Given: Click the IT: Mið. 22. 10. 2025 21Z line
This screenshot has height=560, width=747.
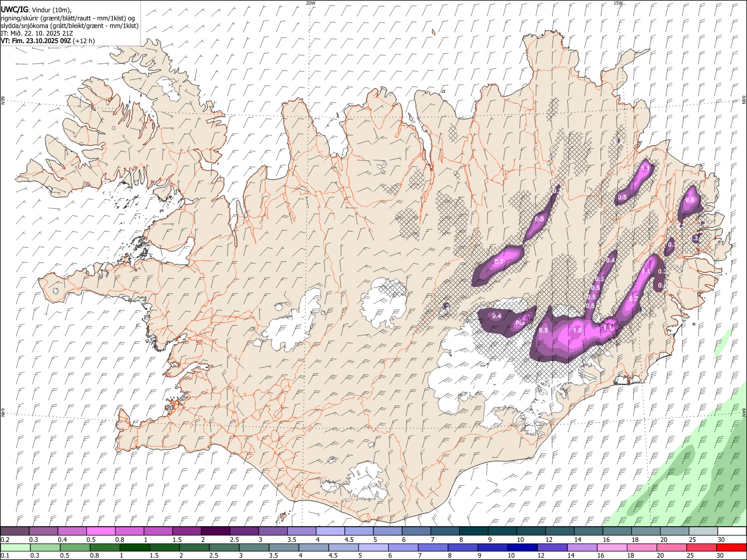Looking at the screenshot, I should (37, 33).
